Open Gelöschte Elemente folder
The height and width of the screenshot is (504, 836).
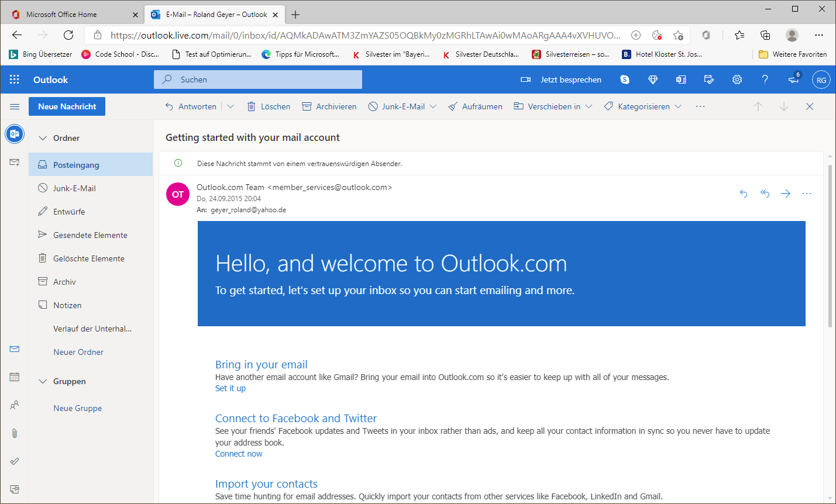pos(91,258)
